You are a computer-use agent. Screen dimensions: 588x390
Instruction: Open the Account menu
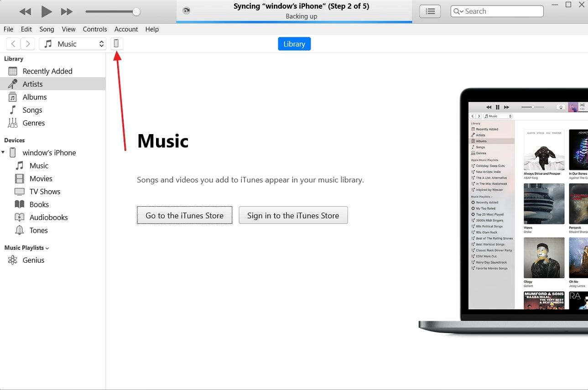pyautogui.click(x=126, y=29)
